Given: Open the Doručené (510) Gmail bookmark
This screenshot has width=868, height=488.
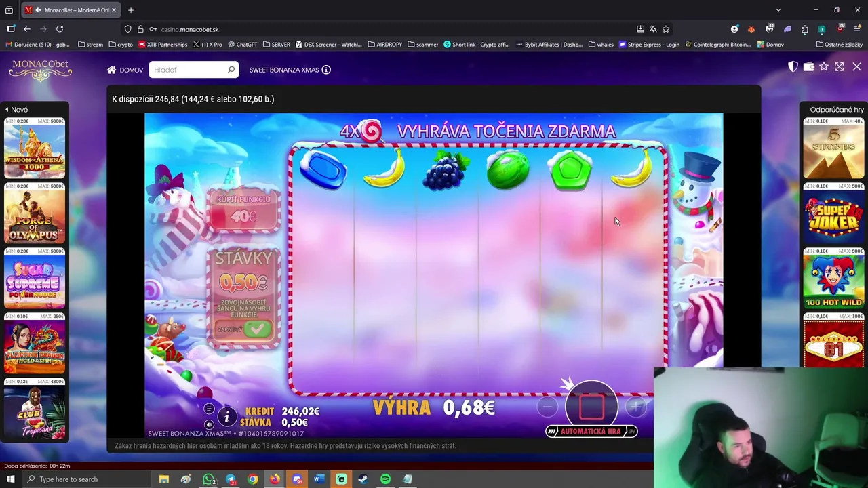Looking at the screenshot, I should (38, 45).
